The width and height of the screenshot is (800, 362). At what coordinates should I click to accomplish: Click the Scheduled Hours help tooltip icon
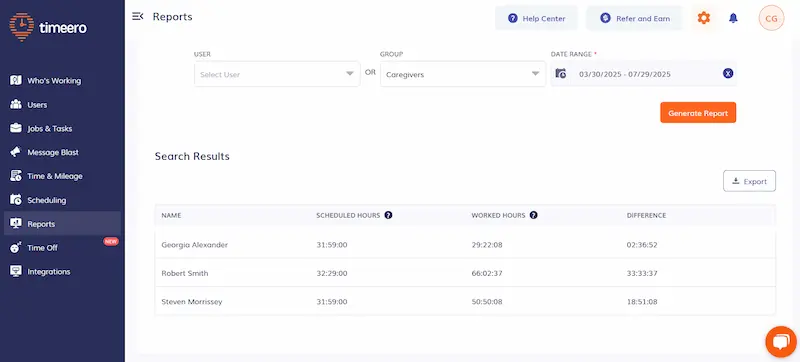click(x=388, y=215)
